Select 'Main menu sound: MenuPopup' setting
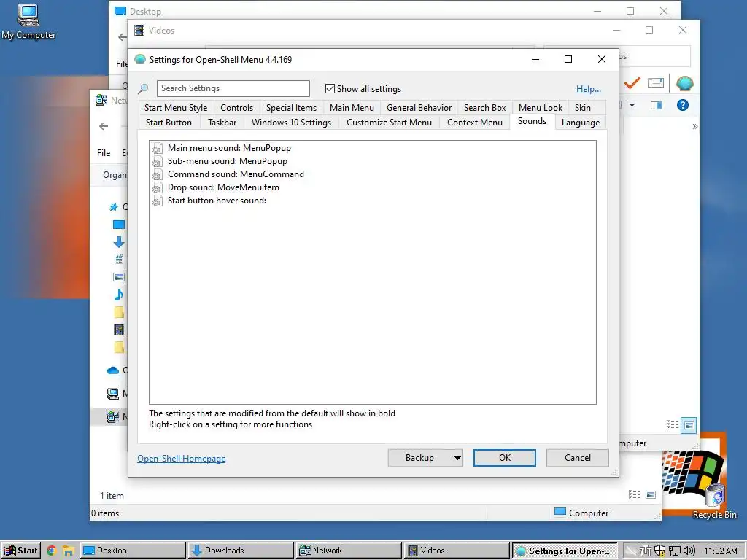The image size is (747, 560). coord(229,148)
